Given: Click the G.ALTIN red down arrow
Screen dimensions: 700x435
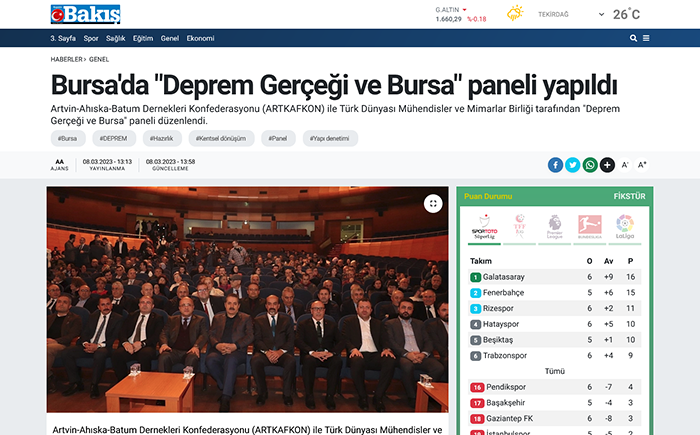Looking at the screenshot, I should pyautogui.click(x=464, y=10).
